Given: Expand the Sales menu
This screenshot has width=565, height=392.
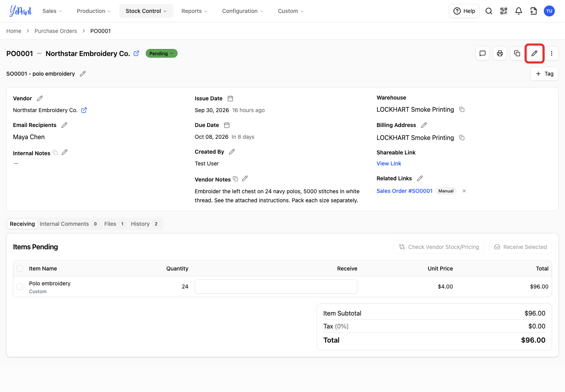Looking at the screenshot, I should [x=52, y=11].
